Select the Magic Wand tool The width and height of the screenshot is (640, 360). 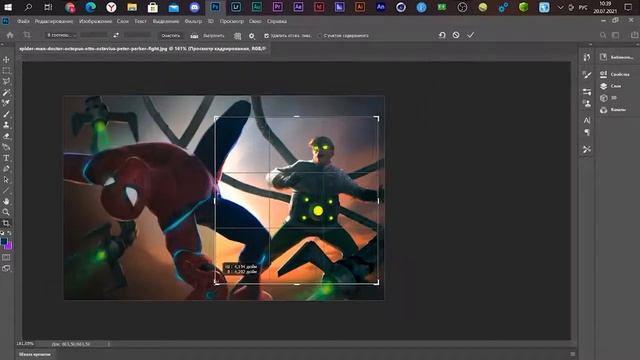pyautogui.click(x=6, y=92)
